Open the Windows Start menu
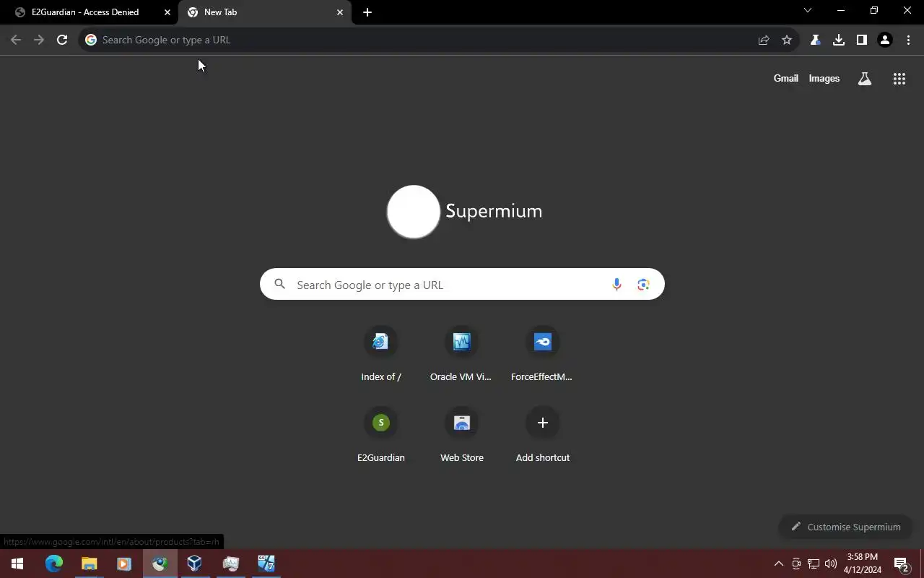The image size is (924, 578). [17, 564]
